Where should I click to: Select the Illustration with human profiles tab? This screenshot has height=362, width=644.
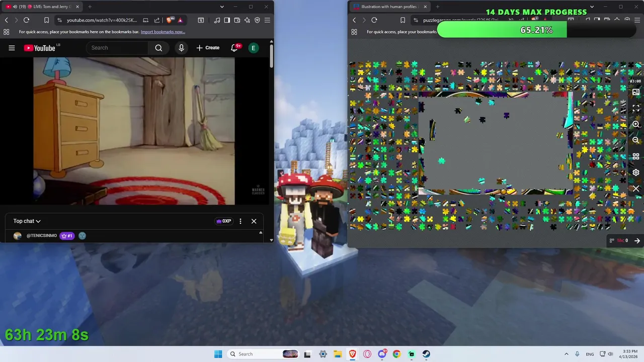point(389,7)
